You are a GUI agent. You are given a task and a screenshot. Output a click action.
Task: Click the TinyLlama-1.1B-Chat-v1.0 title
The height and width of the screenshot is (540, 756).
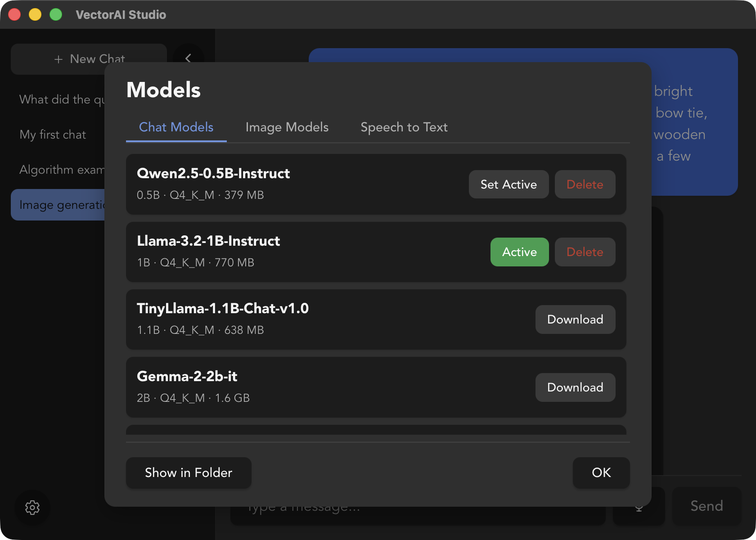(223, 309)
